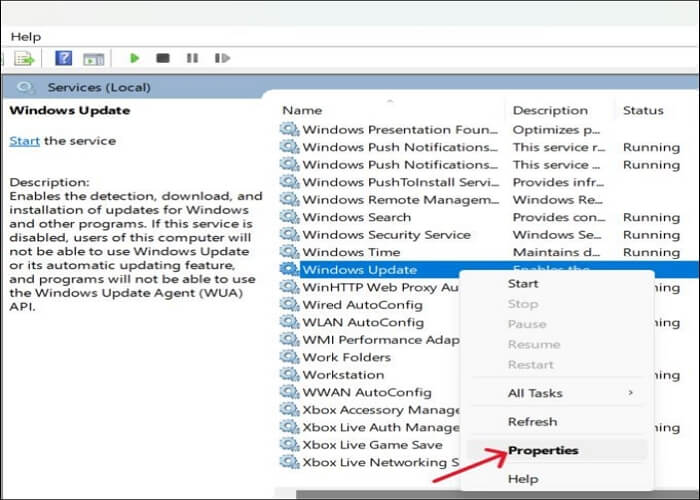Viewport: 700px width, 500px height.
Task: Click Help at bottom of context menu
Action: 523,479
